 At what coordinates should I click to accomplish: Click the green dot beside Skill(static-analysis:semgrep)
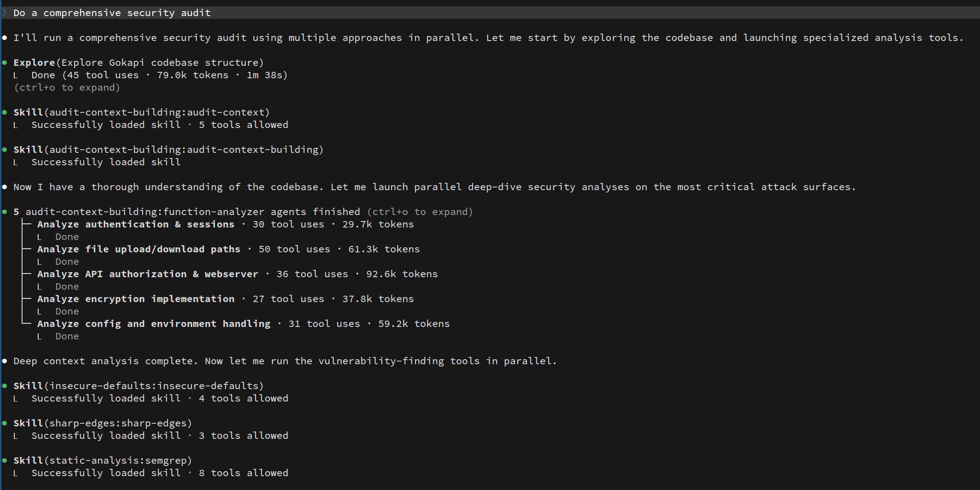[5, 461]
